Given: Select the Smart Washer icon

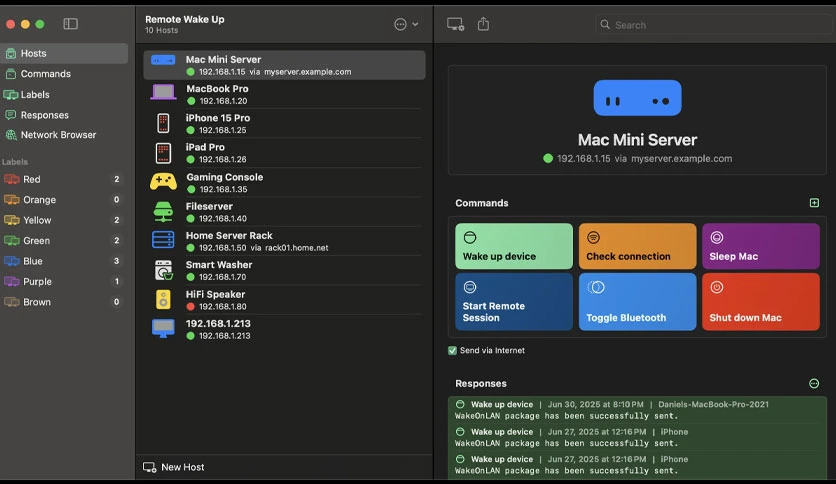Looking at the screenshot, I should pyautogui.click(x=164, y=270).
